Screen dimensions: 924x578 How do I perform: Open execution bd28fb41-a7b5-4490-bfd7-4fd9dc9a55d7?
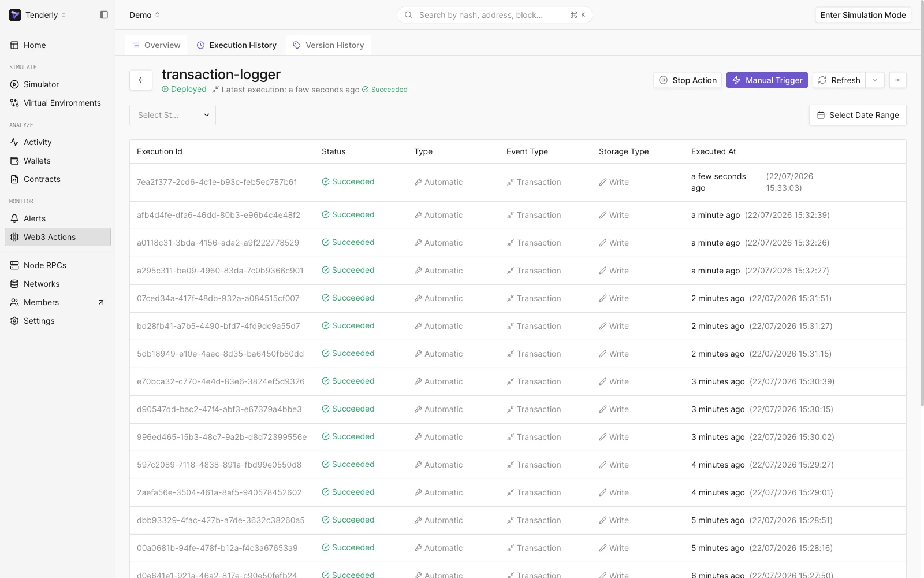click(218, 326)
